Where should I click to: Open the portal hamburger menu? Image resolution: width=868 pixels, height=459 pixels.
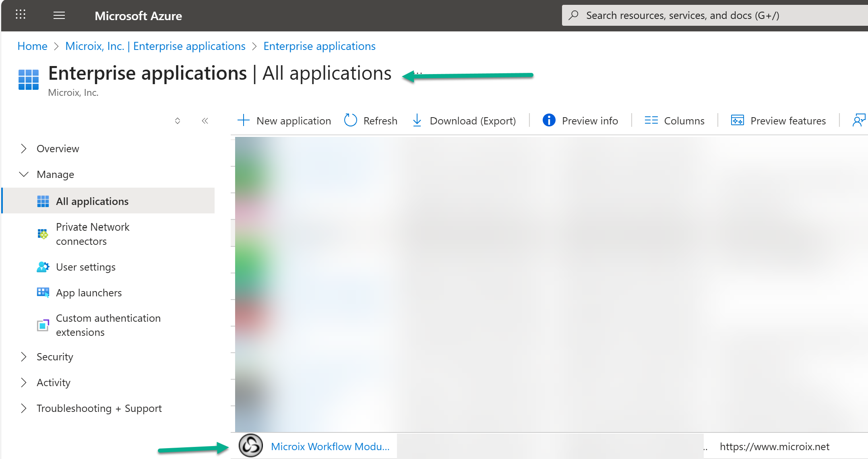tap(59, 16)
